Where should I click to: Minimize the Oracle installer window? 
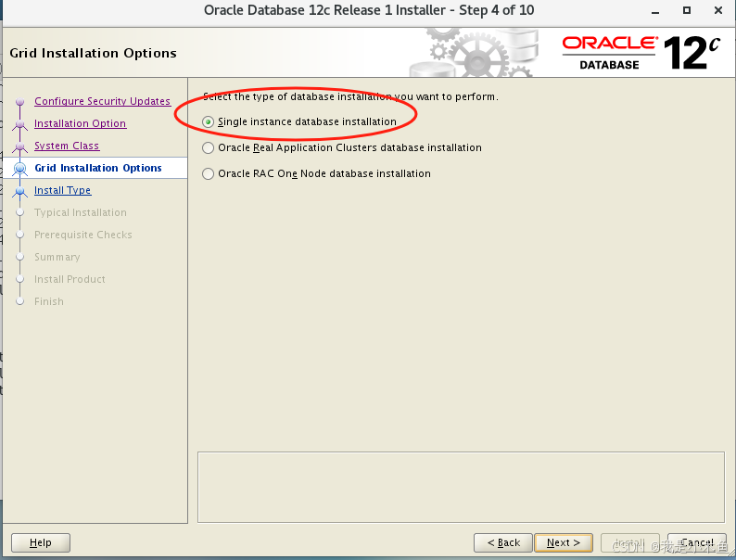[655, 11]
